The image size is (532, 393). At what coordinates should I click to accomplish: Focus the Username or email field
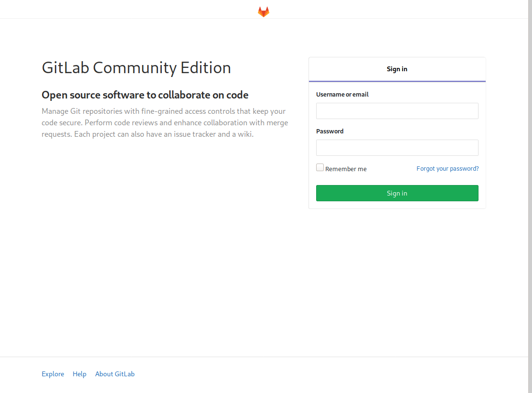click(397, 111)
